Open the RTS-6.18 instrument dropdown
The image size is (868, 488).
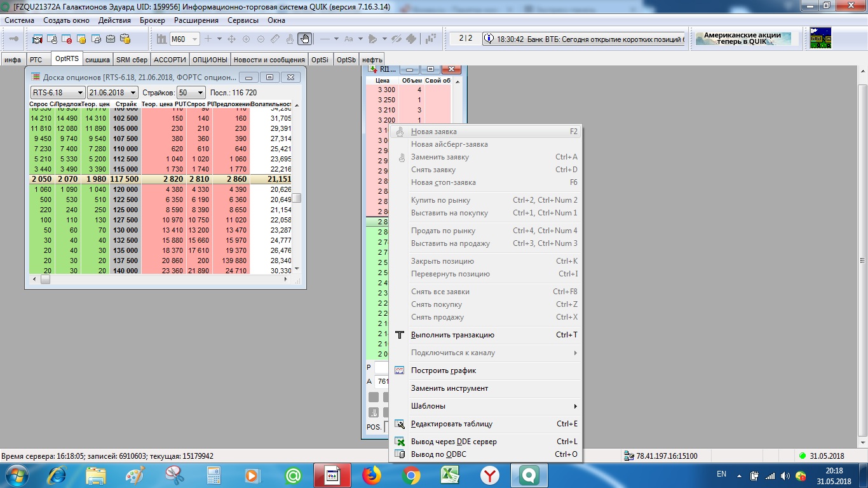(x=58, y=93)
